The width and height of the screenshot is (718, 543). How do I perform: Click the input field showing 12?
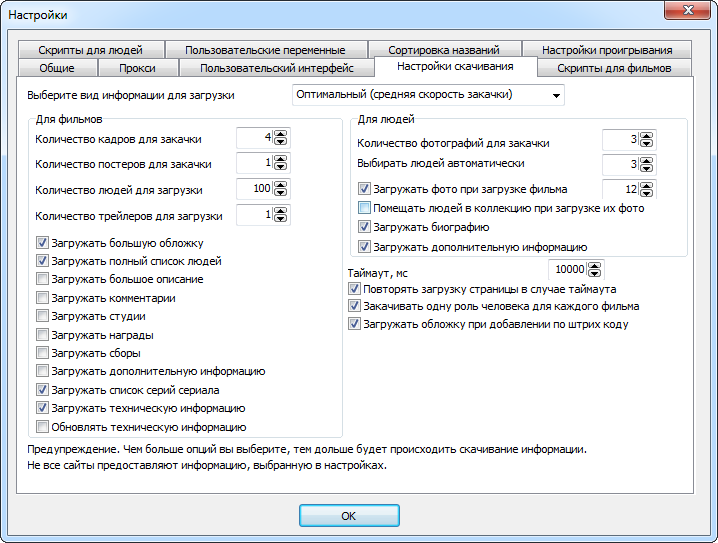click(621, 189)
